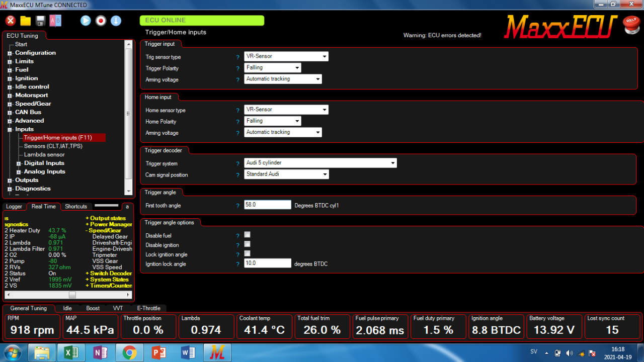Open Word from the taskbar
Screen dimensions: 644x362
coord(188,353)
